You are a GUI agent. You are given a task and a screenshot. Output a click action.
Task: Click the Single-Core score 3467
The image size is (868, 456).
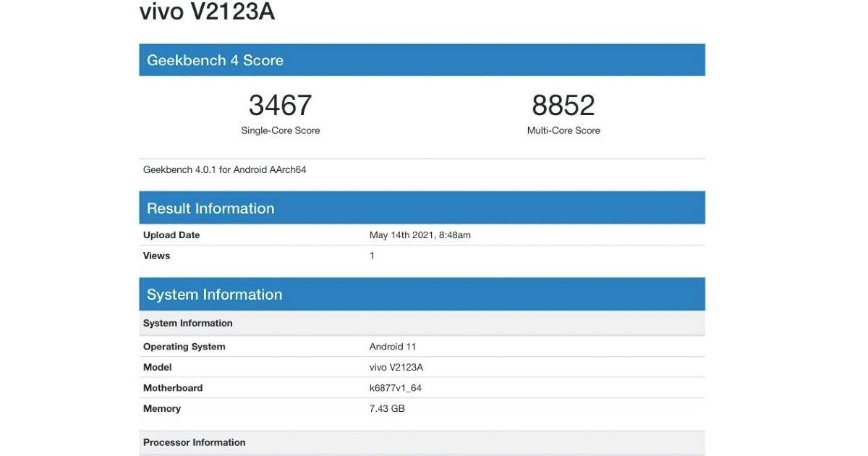280,105
